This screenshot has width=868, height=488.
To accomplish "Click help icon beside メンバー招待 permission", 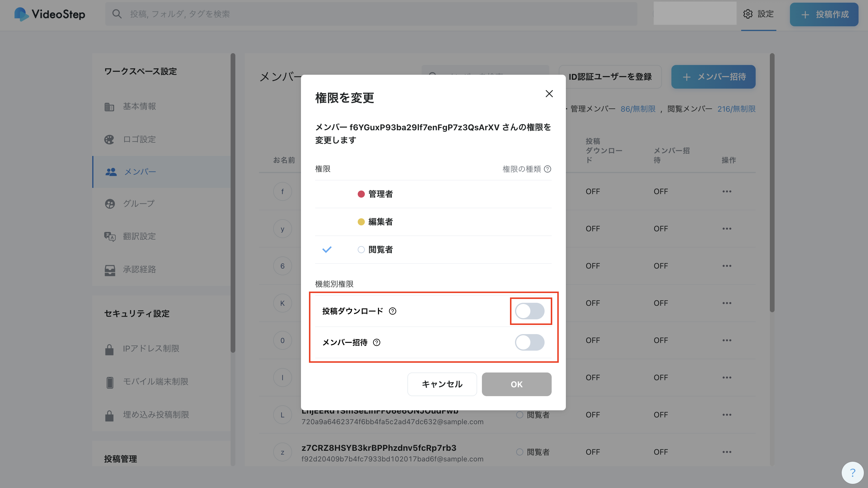I will 377,342.
